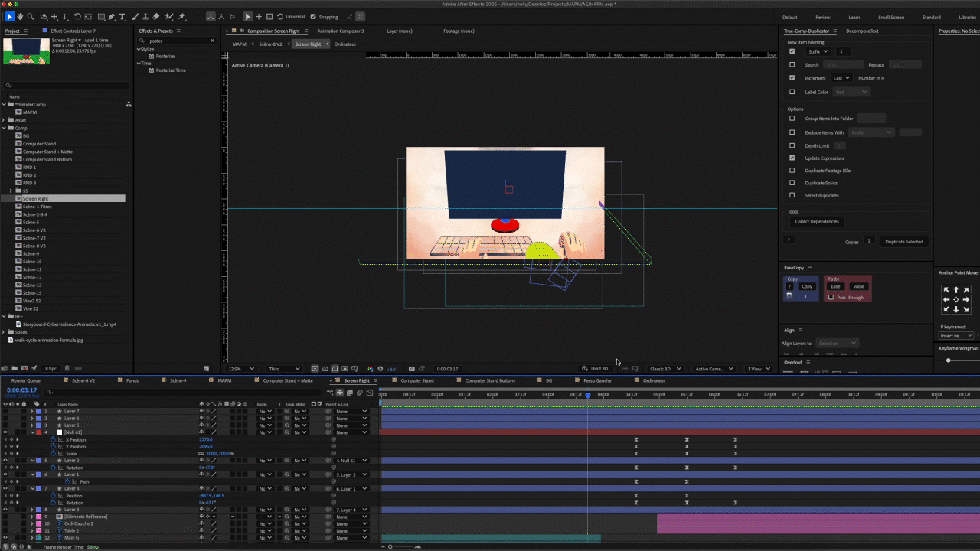Screen dimensions: 980x551
Task: Open the Classic 3D renderer dropdown
Action: (x=665, y=369)
